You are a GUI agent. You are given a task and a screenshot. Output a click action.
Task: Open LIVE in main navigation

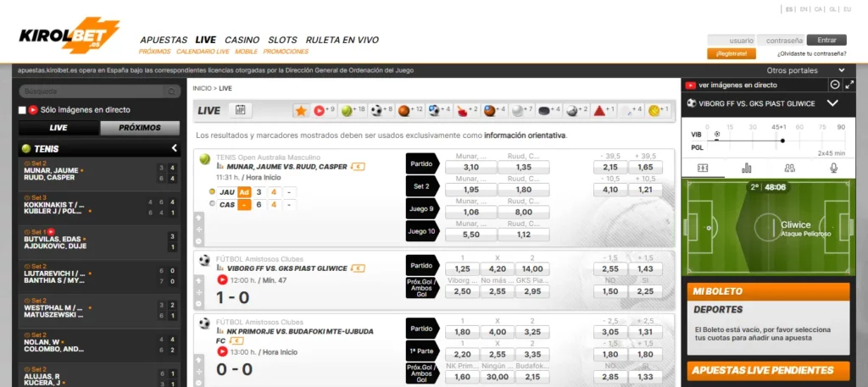205,40
